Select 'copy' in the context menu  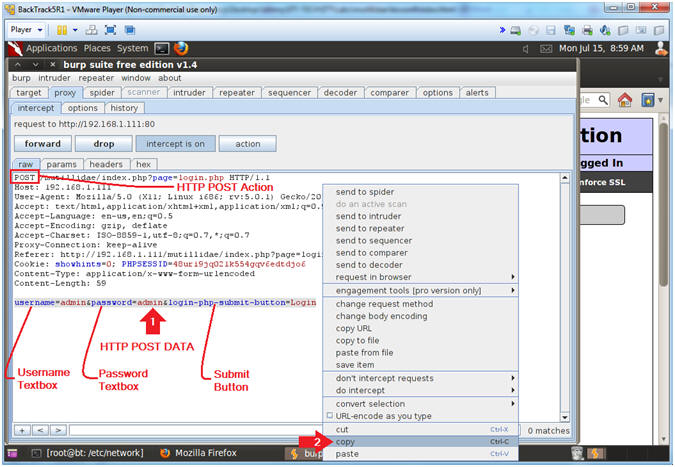[x=421, y=442]
